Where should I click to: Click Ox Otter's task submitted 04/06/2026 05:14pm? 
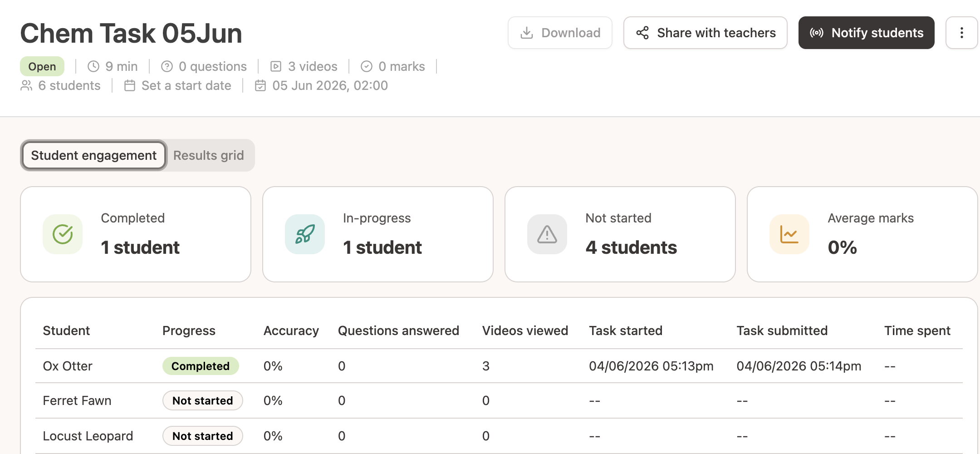click(799, 366)
